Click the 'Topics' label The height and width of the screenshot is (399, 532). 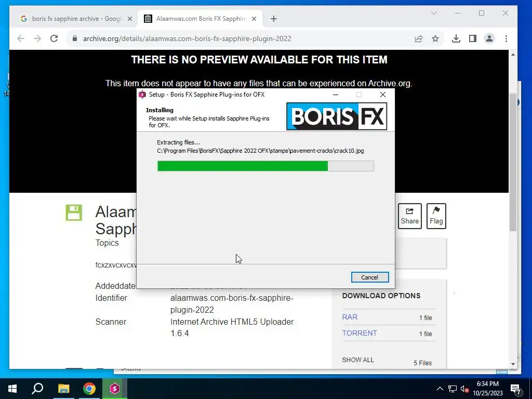point(107,243)
